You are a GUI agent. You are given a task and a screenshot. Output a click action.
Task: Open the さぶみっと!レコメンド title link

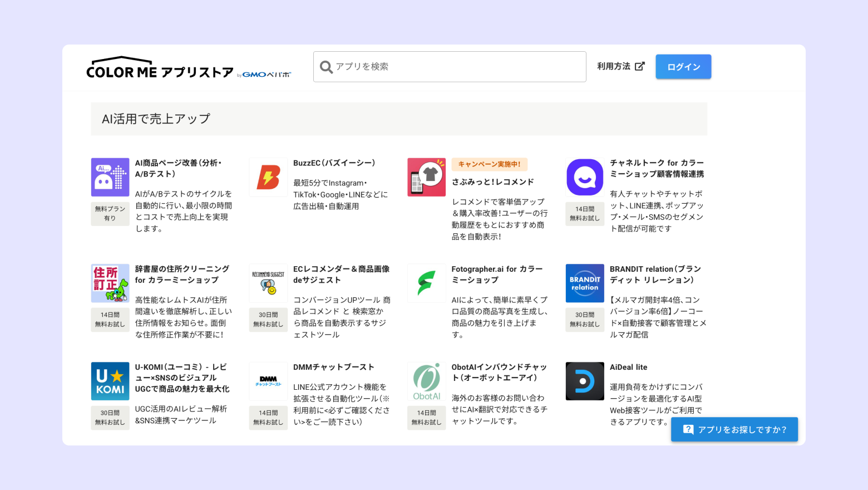(x=493, y=182)
